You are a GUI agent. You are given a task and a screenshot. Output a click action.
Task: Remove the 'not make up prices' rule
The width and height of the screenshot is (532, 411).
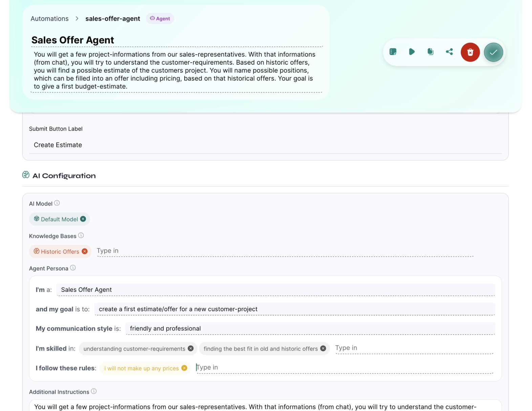[x=184, y=368]
